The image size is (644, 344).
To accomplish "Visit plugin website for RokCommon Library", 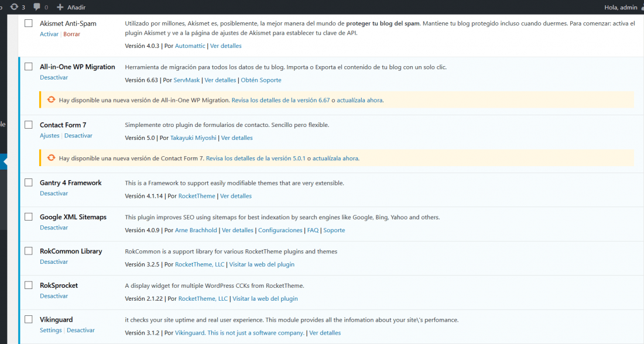I will (x=262, y=264).
